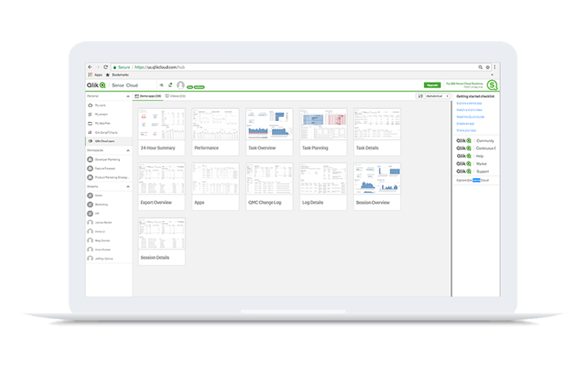
Task: Click the green Upgrade button
Action: [432, 85]
